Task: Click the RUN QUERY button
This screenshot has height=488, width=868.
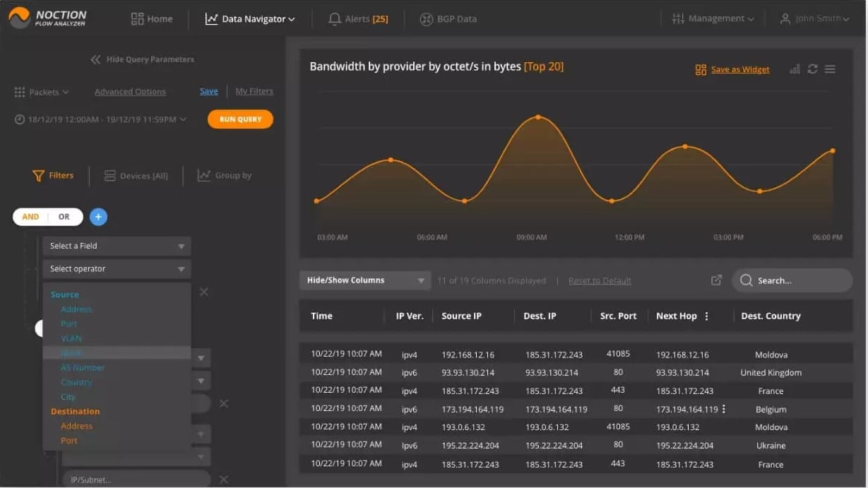Action: coord(240,119)
